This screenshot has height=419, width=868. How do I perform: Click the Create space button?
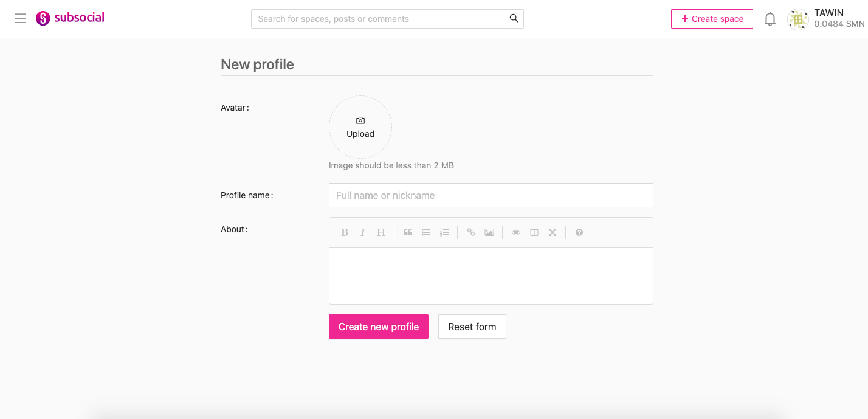pyautogui.click(x=712, y=19)
